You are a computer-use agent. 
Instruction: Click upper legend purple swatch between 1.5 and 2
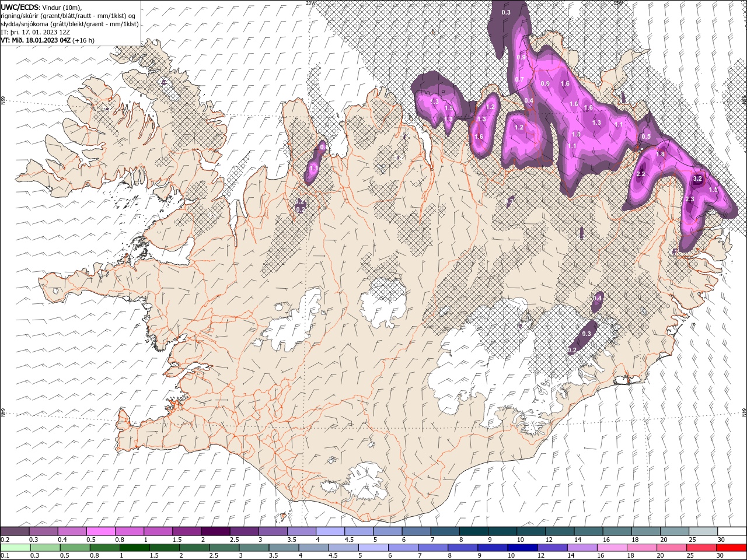[x=187, y=531]
